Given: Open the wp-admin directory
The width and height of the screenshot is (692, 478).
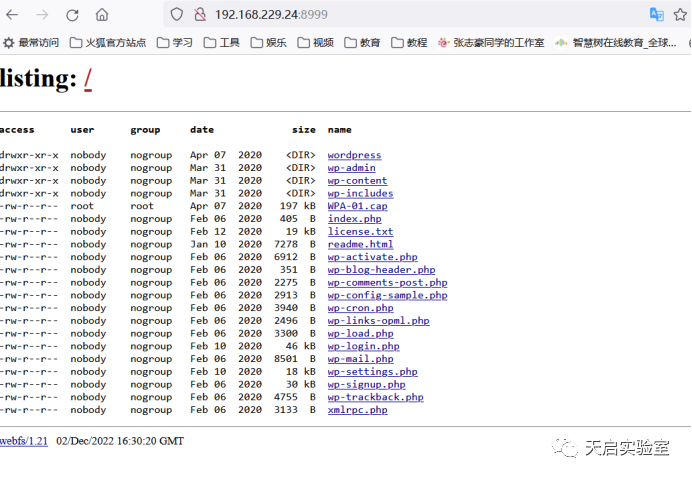Looking at the screenshot, I should [352, 168].
